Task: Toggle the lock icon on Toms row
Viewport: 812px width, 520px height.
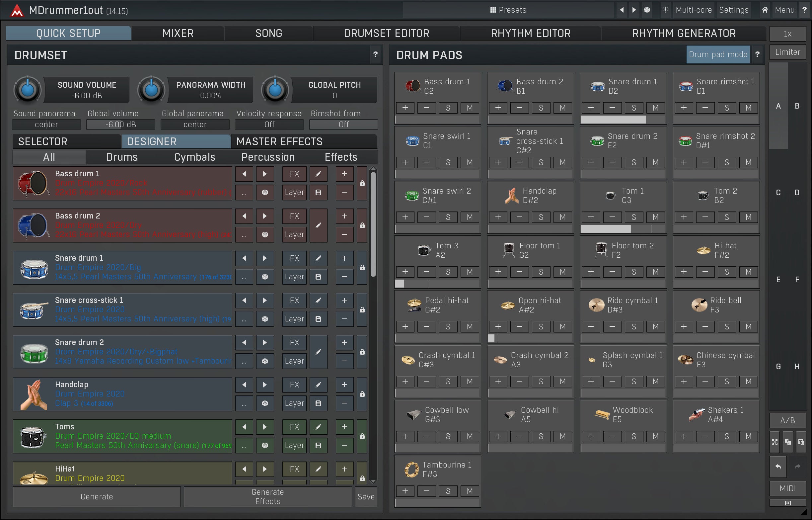Action: pyautogui.click(x=362, y=436)
